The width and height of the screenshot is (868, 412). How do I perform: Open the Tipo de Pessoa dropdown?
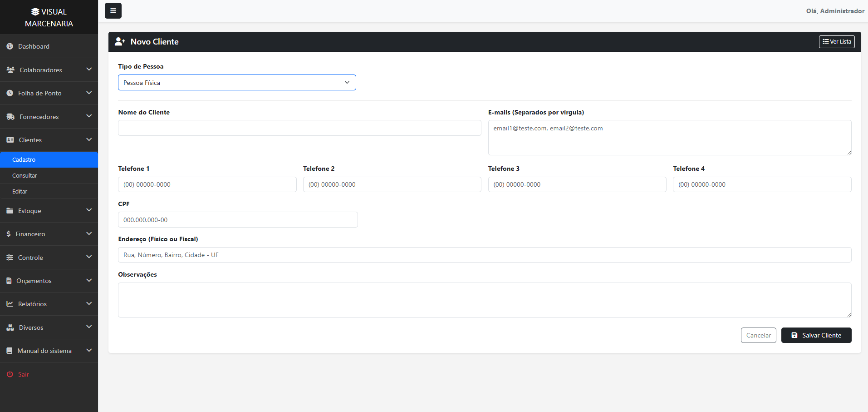237,83
